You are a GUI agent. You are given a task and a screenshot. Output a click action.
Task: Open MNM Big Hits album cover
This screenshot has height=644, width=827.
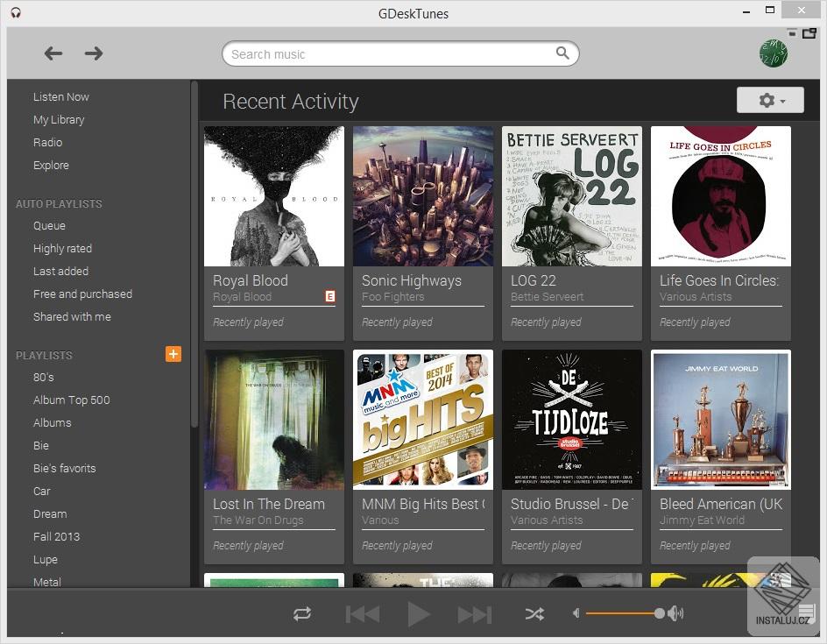coord(423,420)
